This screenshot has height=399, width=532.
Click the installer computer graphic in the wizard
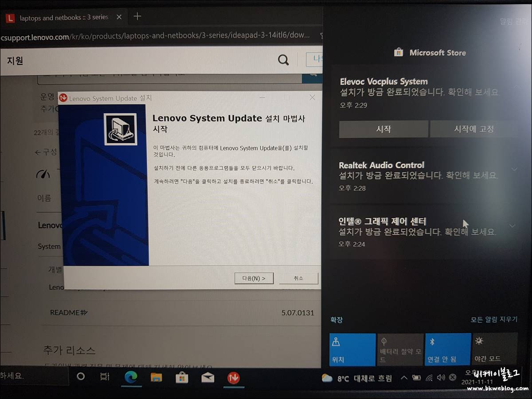[120, 129]
